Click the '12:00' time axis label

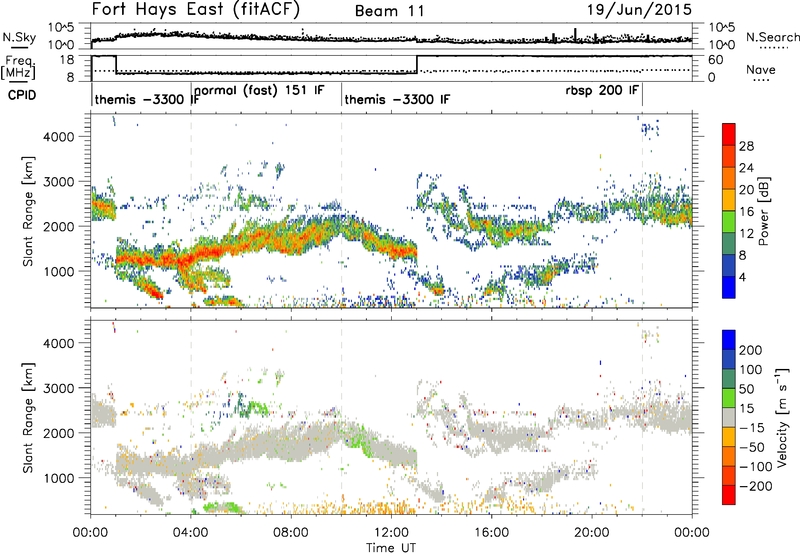[x=391, y=533]
